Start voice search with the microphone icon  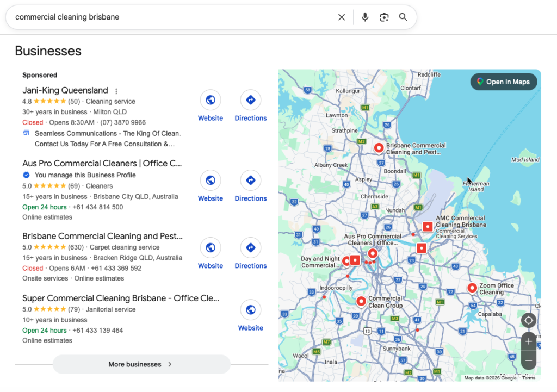coord(365,17)
